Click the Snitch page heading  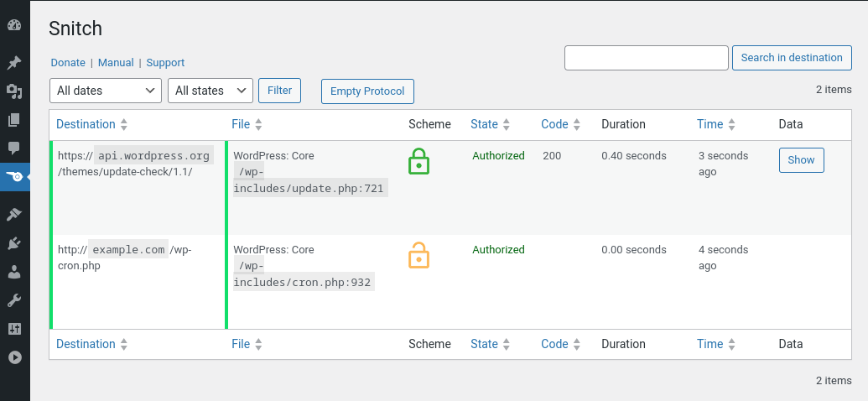(x=75, y=29)
